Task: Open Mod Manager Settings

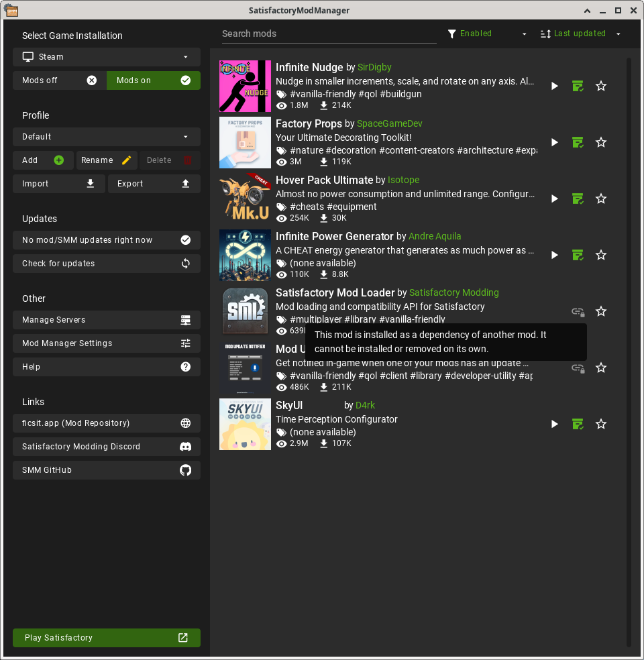Action: [x=107, y=343]
